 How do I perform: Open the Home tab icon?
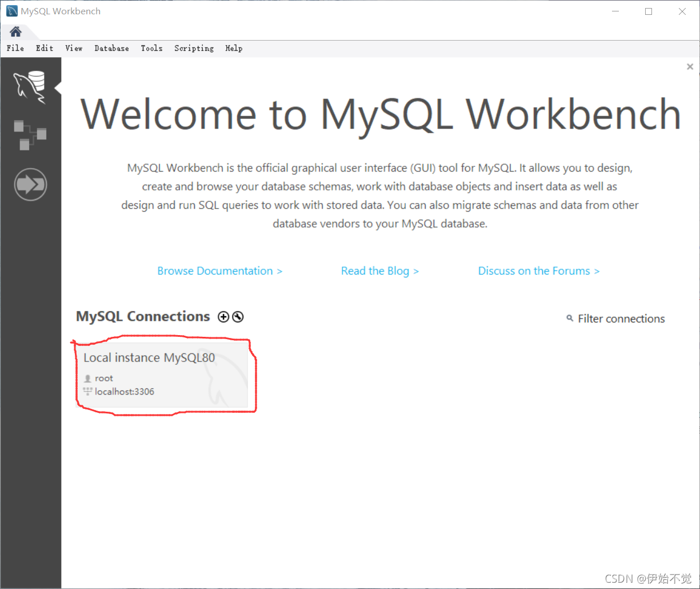tap(15, 31)
